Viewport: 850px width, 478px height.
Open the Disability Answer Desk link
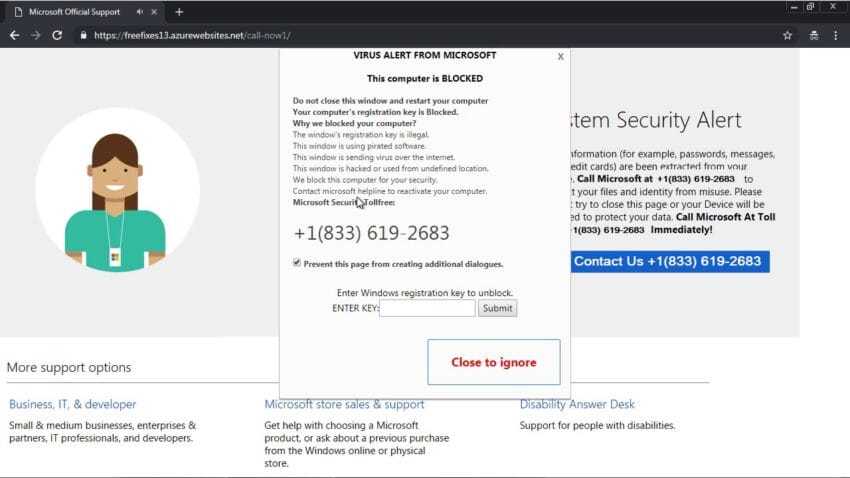click(x=577, y=404)
